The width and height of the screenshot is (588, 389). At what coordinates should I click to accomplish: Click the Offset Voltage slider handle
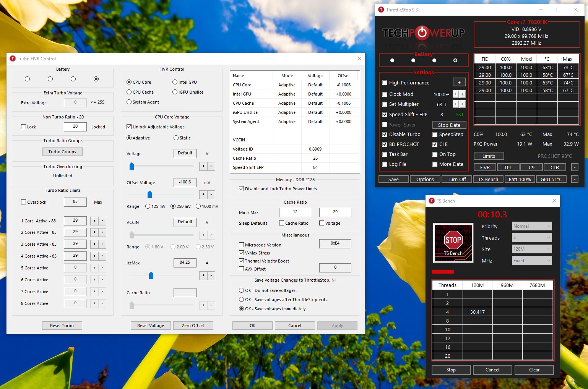click(150, 194)
